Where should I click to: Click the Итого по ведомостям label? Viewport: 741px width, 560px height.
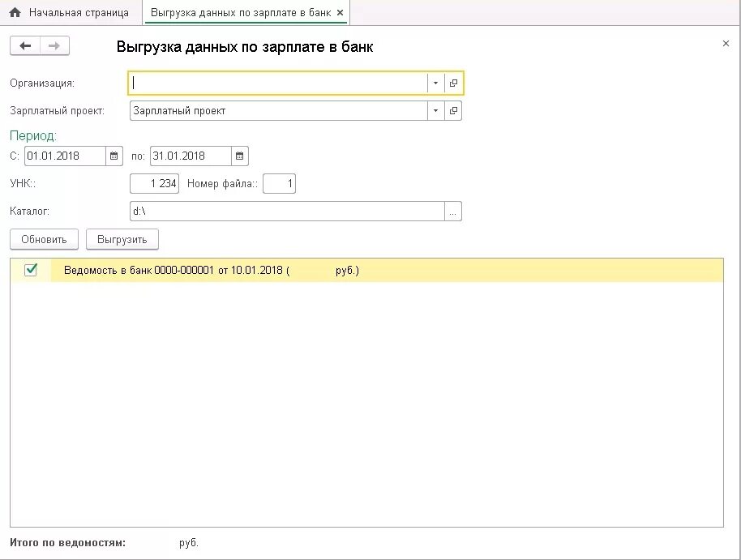67,542
